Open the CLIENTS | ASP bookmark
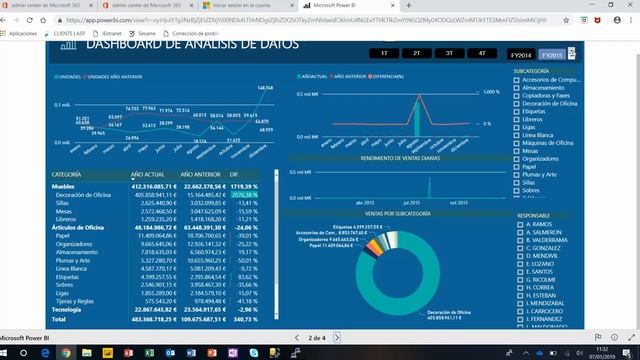The width and height of the screenshot is (640, 360). (65, 33)
